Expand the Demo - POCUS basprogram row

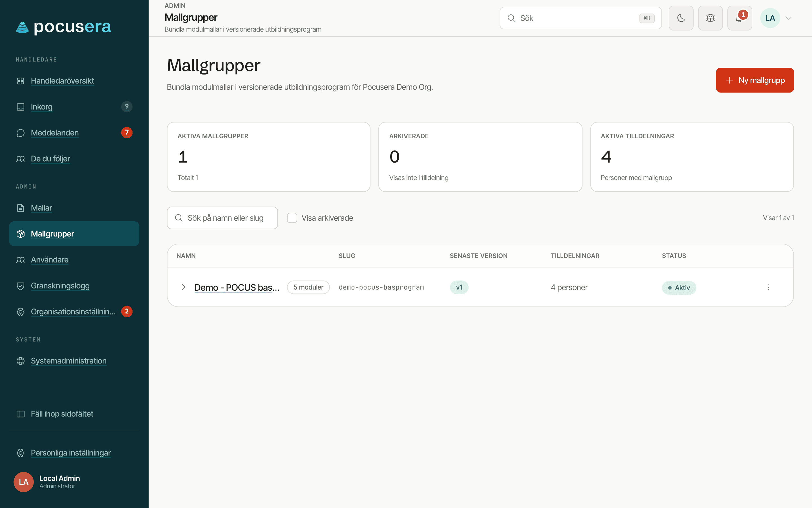[x=184, y=287]
